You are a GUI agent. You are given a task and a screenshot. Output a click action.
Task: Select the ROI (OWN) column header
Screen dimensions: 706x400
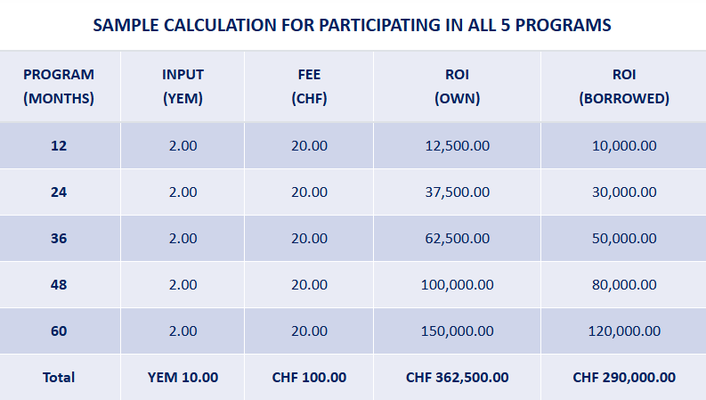pos(457,86)
